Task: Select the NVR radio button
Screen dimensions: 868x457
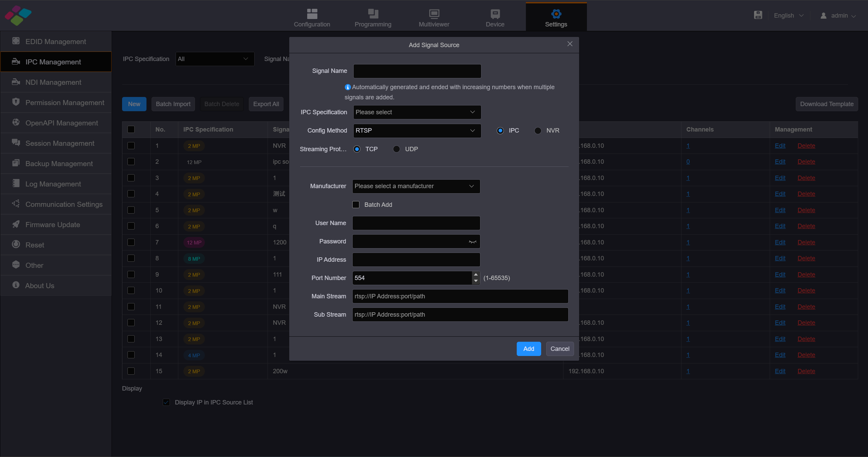Action: (x=537, y=131)
